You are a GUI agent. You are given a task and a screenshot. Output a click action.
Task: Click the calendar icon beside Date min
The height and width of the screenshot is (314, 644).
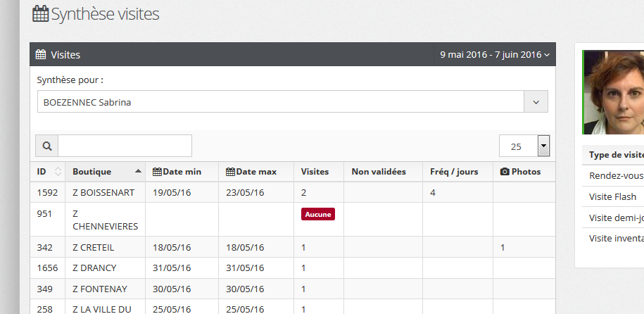click(157, 172)
